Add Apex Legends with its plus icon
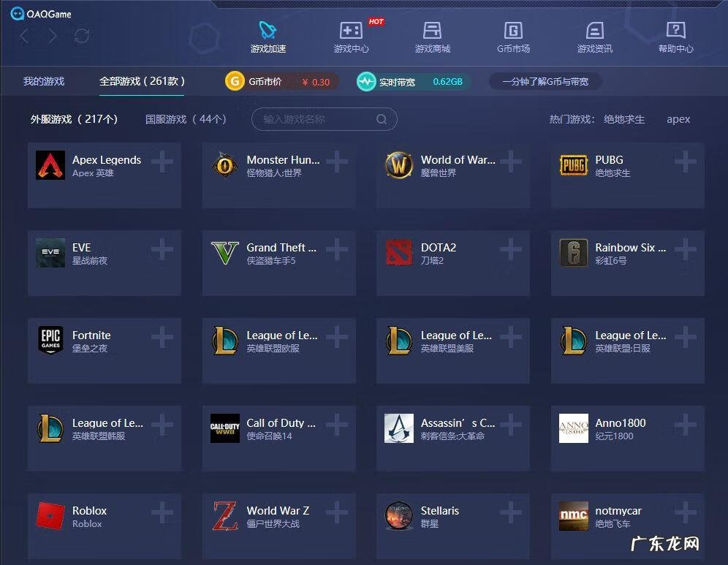 coord(162,162)
